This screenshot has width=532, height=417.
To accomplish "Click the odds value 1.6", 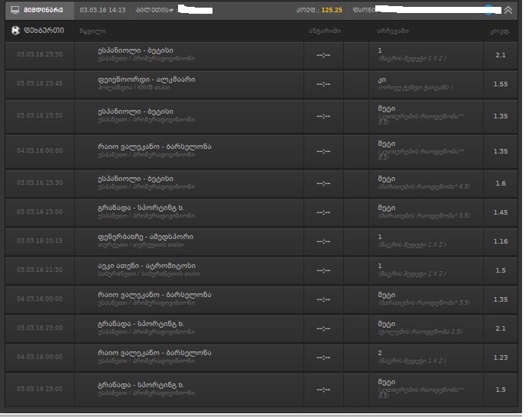I will click(501, 183).
